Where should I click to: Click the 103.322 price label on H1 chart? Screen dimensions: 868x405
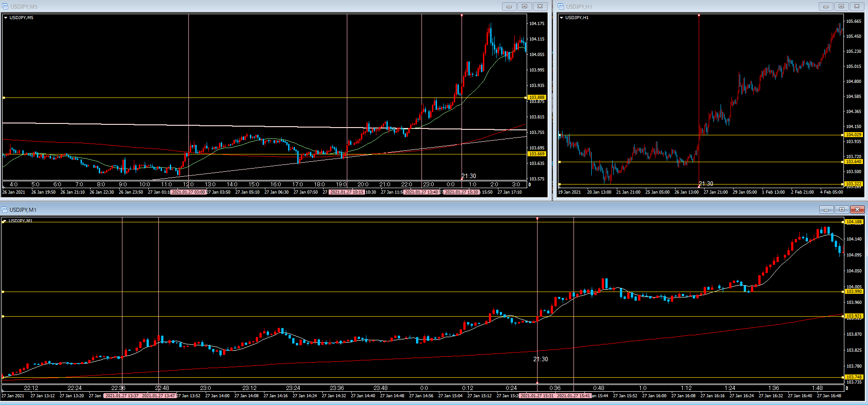(x=853, y=184)
